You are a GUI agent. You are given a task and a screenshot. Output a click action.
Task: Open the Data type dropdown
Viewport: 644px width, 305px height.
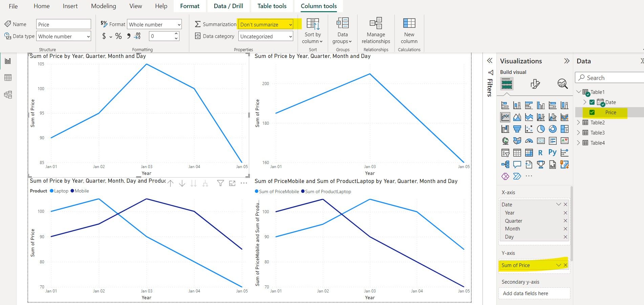point(64,36)
